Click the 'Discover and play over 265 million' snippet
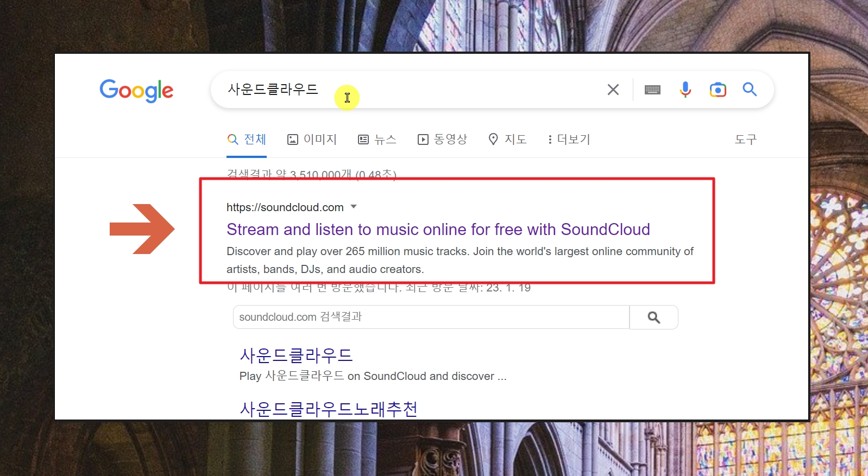This screenshot has height=476, width=868. (x=460, y=260)
